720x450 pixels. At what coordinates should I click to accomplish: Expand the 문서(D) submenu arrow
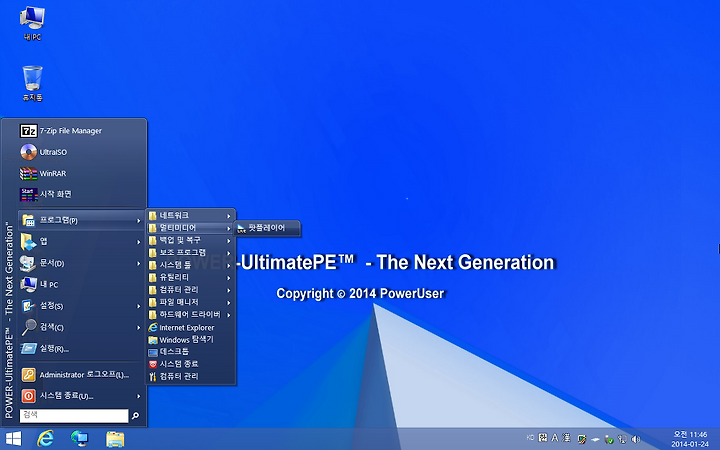coord(138,264)
